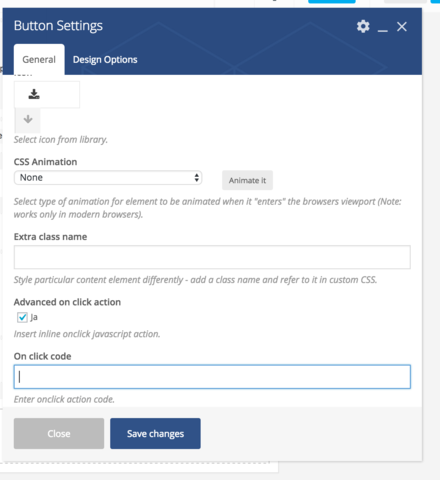
Task: Open the gear settings icon in header
Action: tap(363, 26)
